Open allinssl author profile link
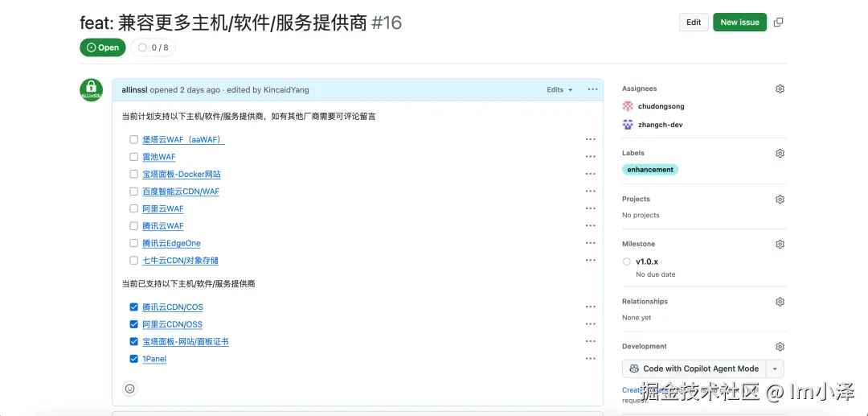868x416 pixels. (134, 90)
